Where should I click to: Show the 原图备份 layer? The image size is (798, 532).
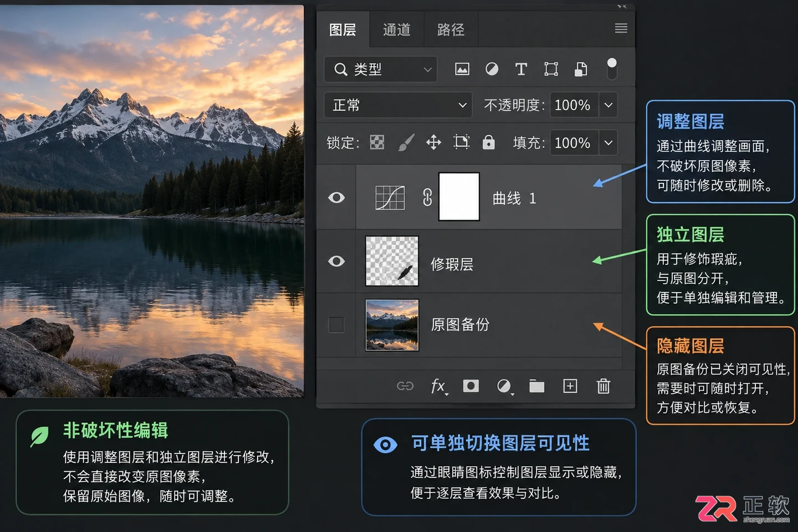coord(336,324)
